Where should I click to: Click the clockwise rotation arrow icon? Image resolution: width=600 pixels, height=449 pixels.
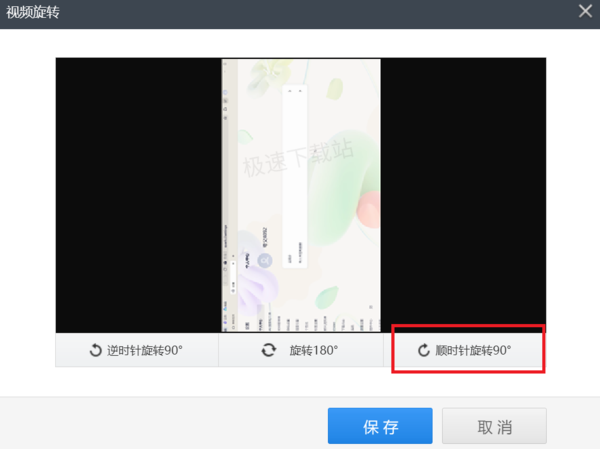pos(424,350)
